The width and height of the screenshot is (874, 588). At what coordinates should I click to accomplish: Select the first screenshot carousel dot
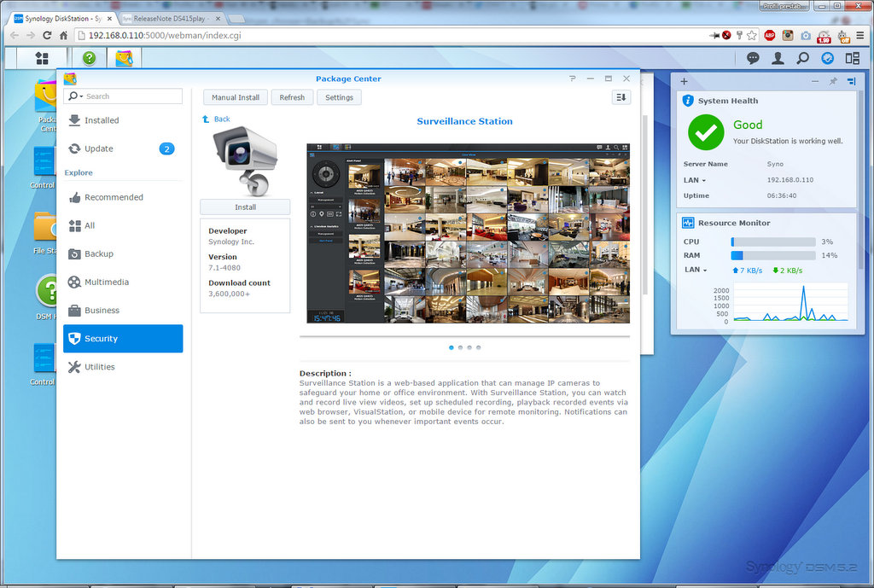[x=451, y=347]
